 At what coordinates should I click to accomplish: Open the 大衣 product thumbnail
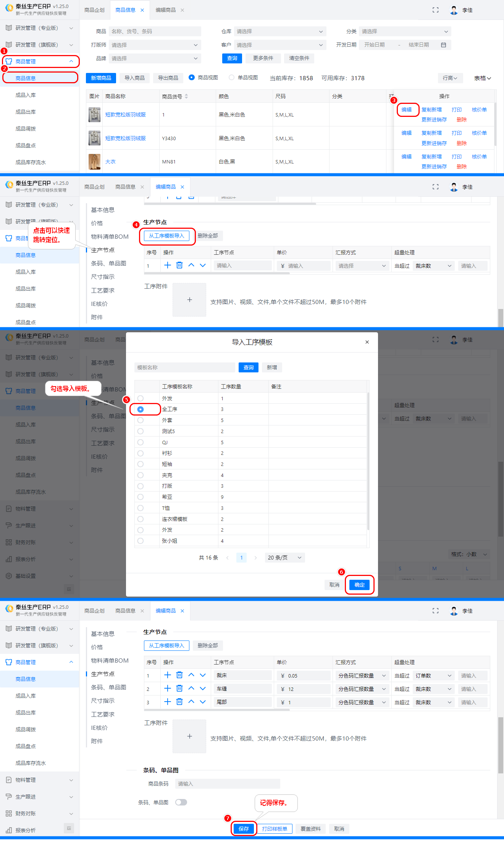click(x=94, y=162)
